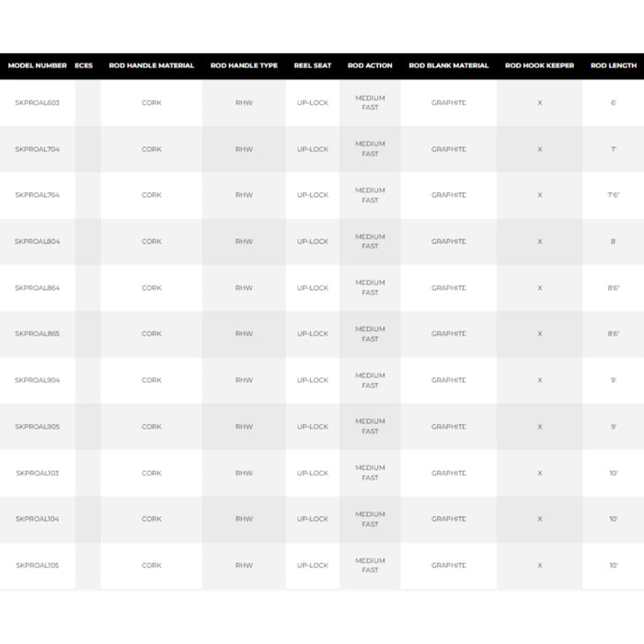Click the Cork handle cell for SKPROAL905
The image size is (644, 644).
(x=152, y=427)
